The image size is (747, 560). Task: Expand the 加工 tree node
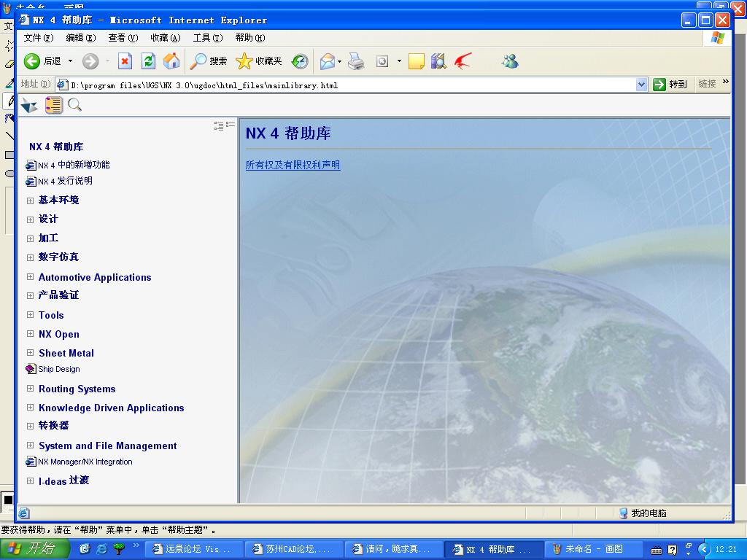(x=30, y=238)
